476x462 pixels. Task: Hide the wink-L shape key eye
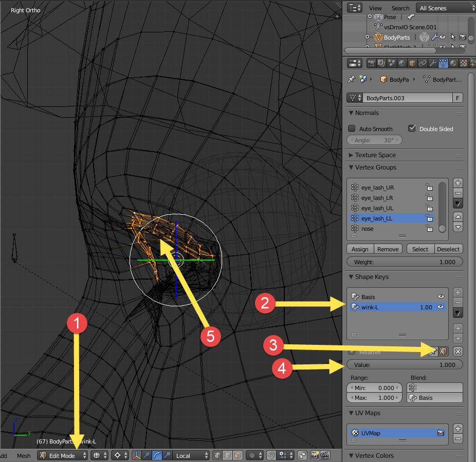[x=441, y=307]
